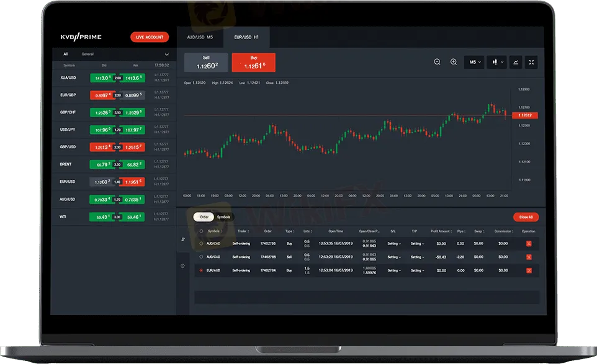Click the order history clock icon
This screenshot has width=597, height=364.
tap(182, 266)
